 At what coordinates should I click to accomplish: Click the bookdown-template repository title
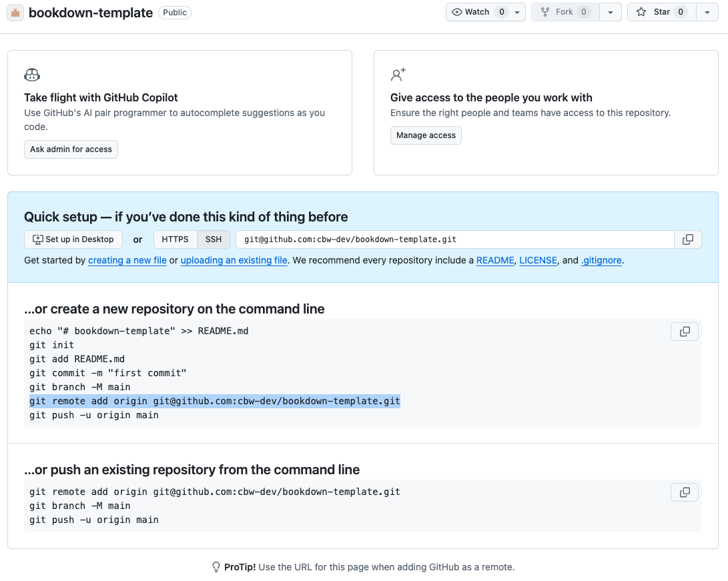91,13
